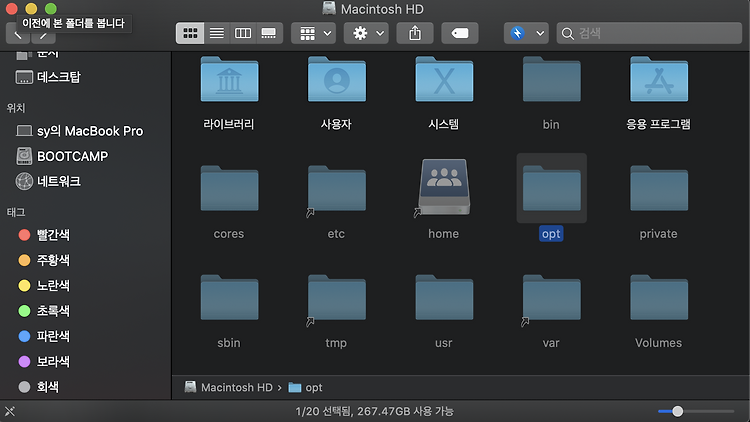The width and height of the screenshot is (750, 422).
Task: Open the group-by arrangement dropdown
Action: pyautogui.click(x=314, y=33)
